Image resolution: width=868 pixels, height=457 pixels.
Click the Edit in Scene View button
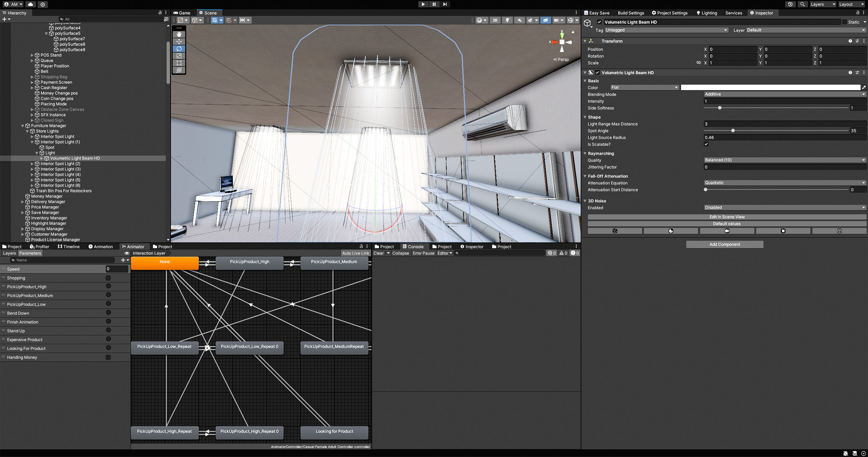727,217
